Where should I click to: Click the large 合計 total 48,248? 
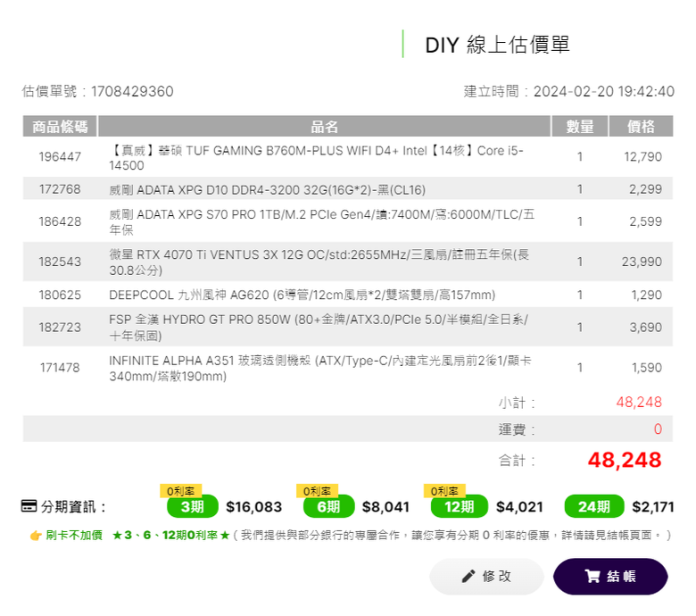coord(625,460)
